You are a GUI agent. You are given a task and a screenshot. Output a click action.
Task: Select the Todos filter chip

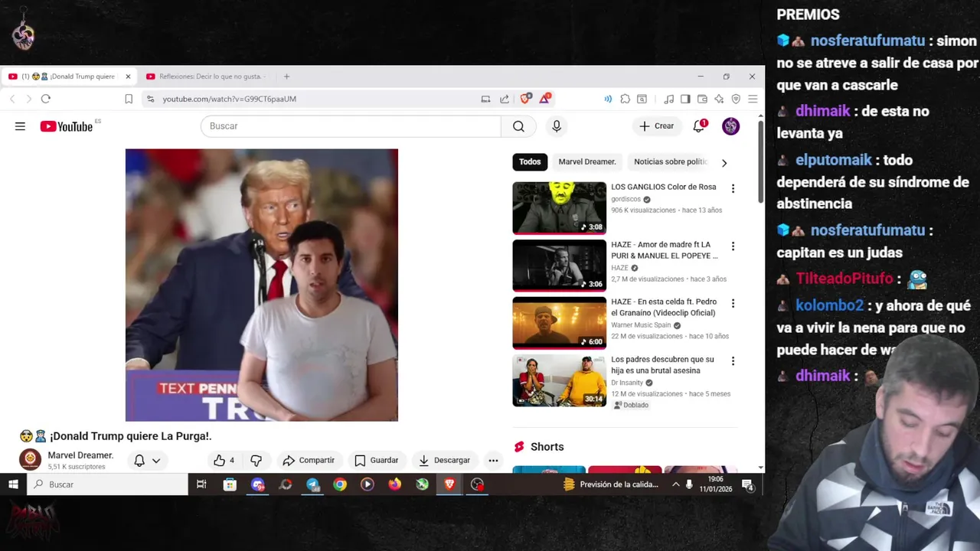pos(530,161)
